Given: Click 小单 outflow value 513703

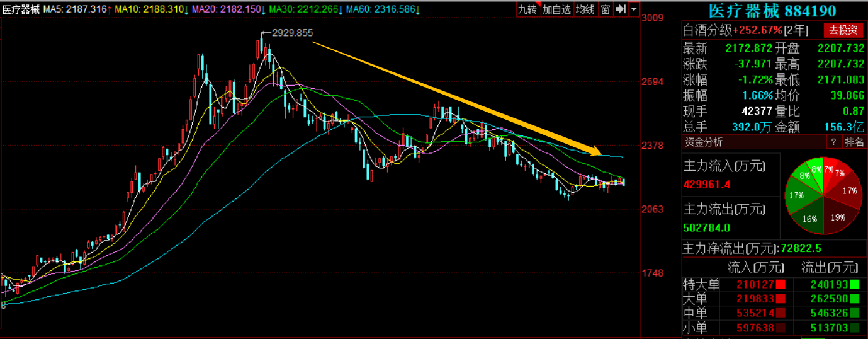Looking at the screenshot, I should click(830, 328).
